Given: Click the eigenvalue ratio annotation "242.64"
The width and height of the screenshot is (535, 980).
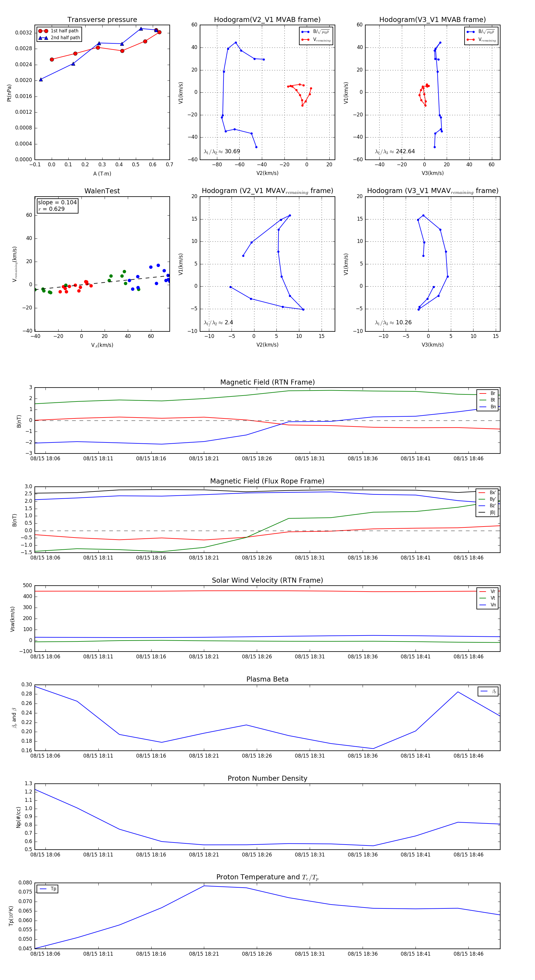Looking at the screenshot, I should (395, 151).
